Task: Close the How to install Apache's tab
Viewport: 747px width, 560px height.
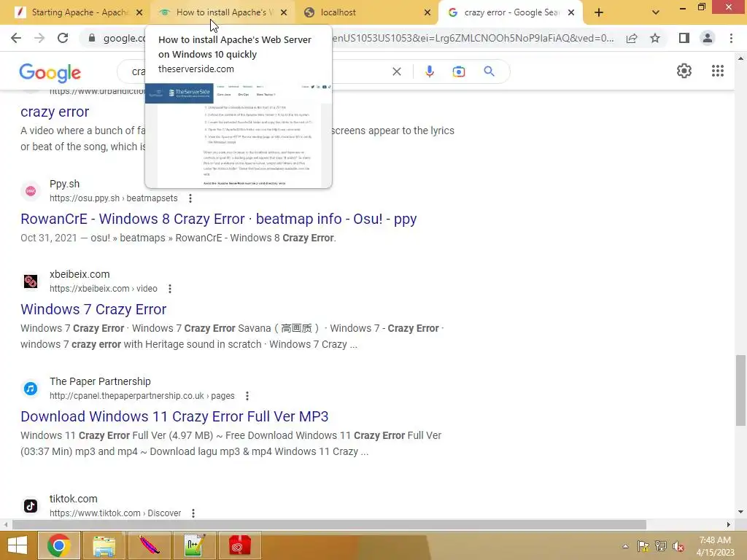Action: [284, 13]
